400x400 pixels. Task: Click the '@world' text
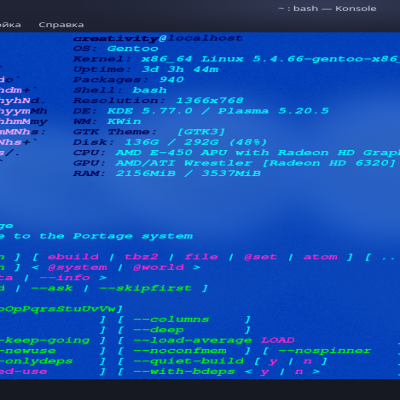pyautogui.click(x=158, y=267)
